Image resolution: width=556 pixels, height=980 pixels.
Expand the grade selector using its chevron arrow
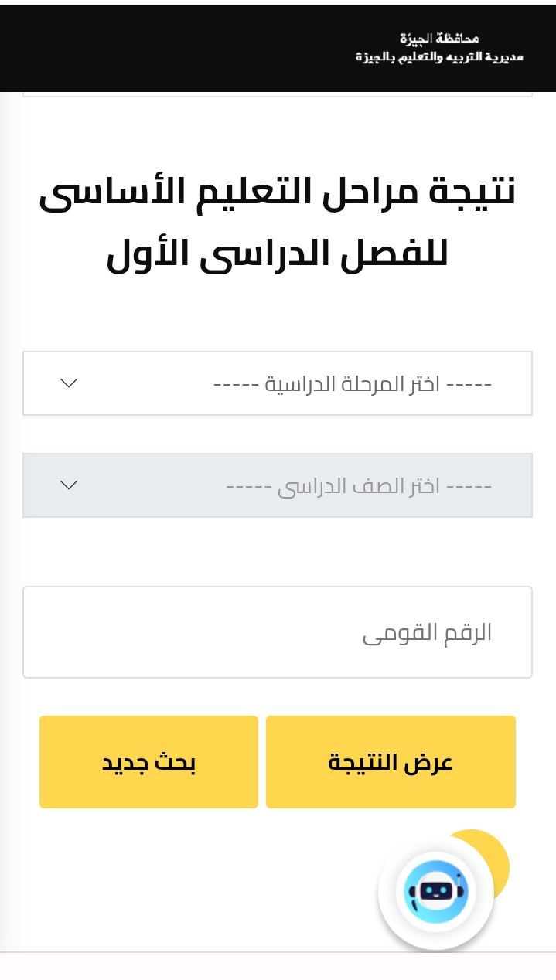(68, 485)
